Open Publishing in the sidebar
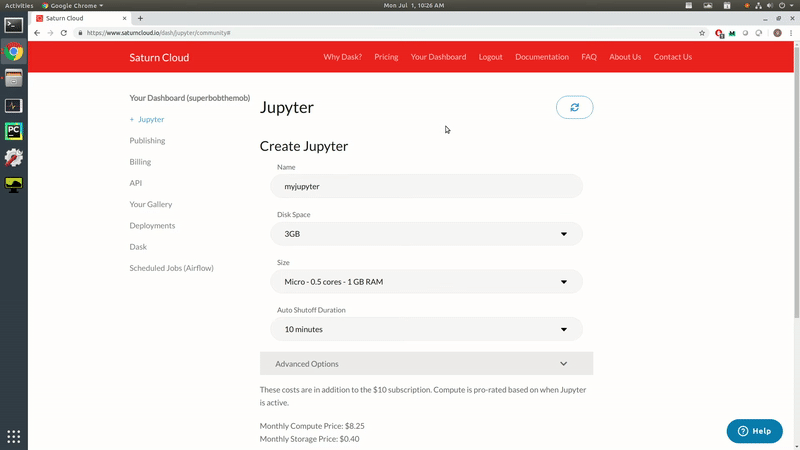Viewport: 800px width, 450px height. pyautogui.click(x=147, y=140)
